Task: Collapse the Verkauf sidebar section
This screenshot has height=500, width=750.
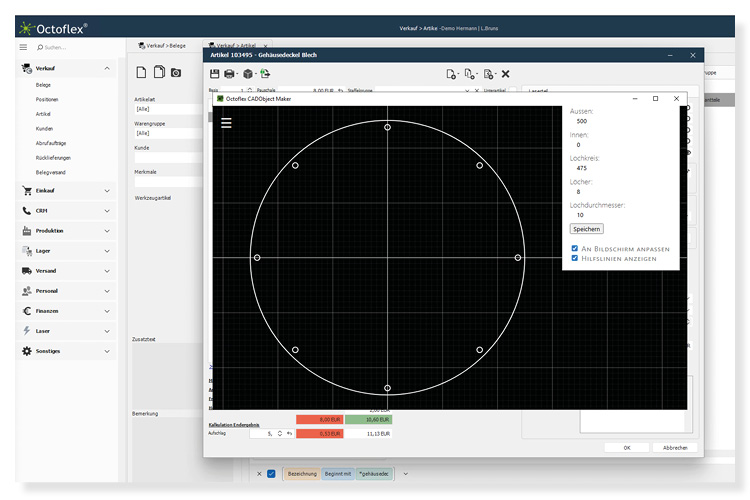Action: [x=108, y=69]
